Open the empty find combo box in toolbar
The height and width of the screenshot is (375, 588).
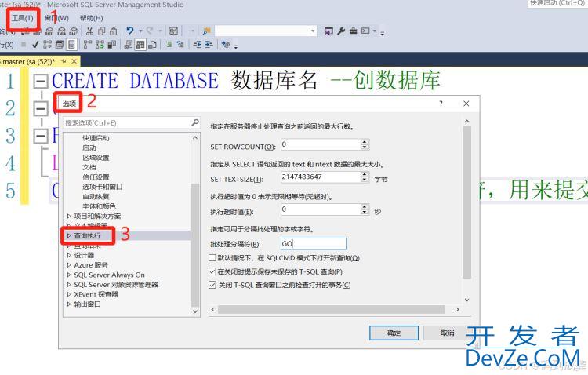(266, 31)
